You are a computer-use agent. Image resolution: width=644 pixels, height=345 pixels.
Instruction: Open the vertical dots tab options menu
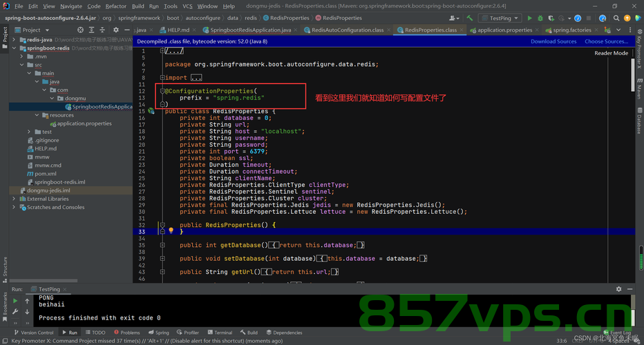[630, 30]
